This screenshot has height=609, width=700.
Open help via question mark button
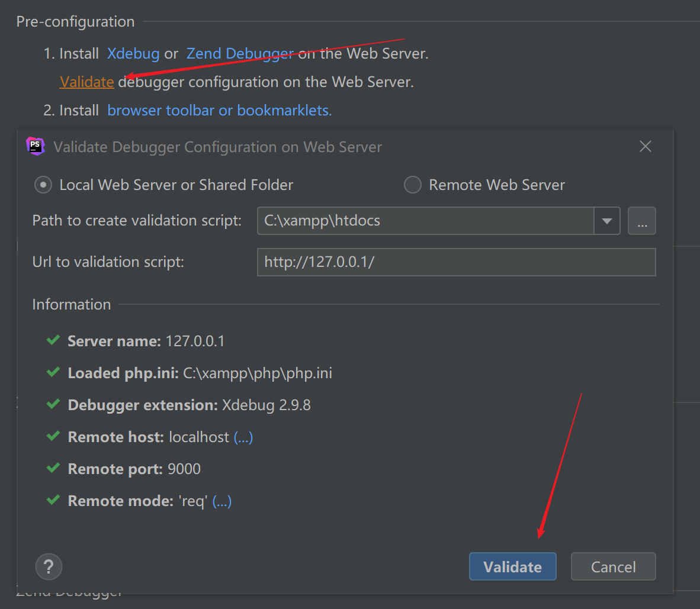(x=49, y=566)
